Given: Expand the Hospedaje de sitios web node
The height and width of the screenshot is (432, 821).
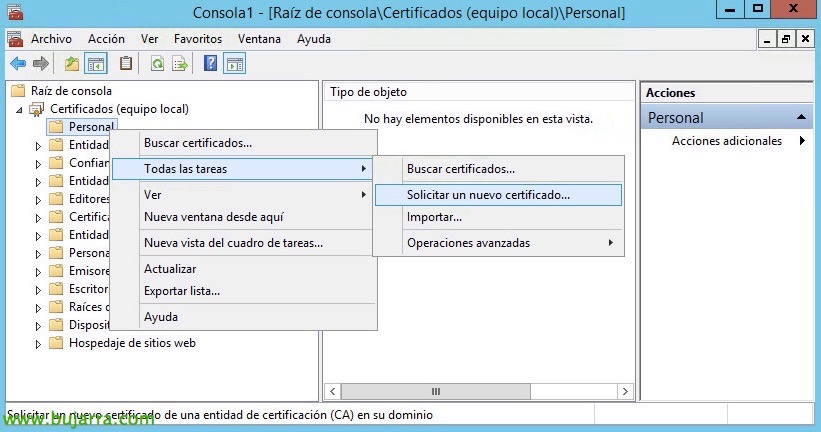Looking at the screenshot, I should pos(38,344).
